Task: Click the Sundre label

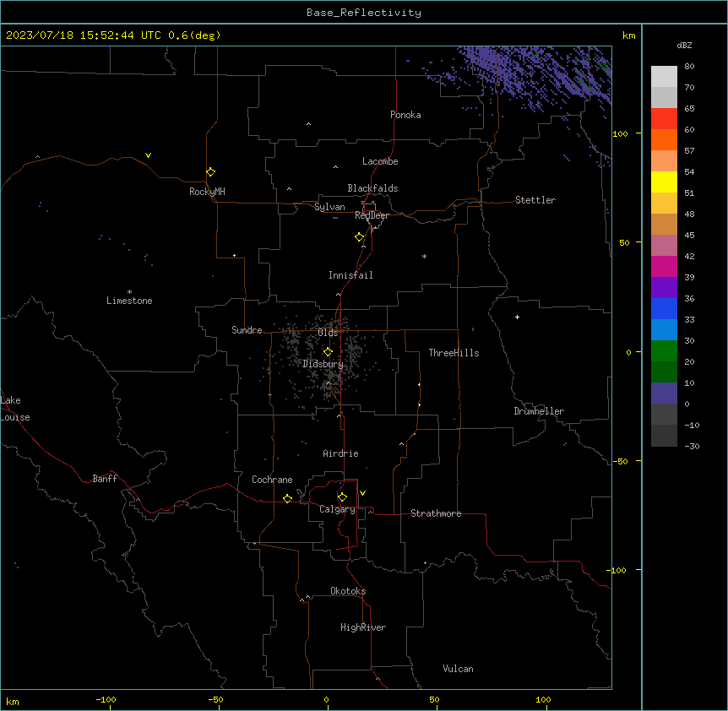Action: tap(247, 330)
